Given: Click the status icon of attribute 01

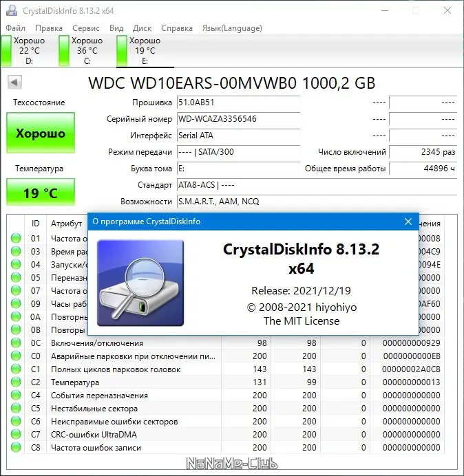Looking at the screenshot, I should pyautogui.click(x=16, y=238).
